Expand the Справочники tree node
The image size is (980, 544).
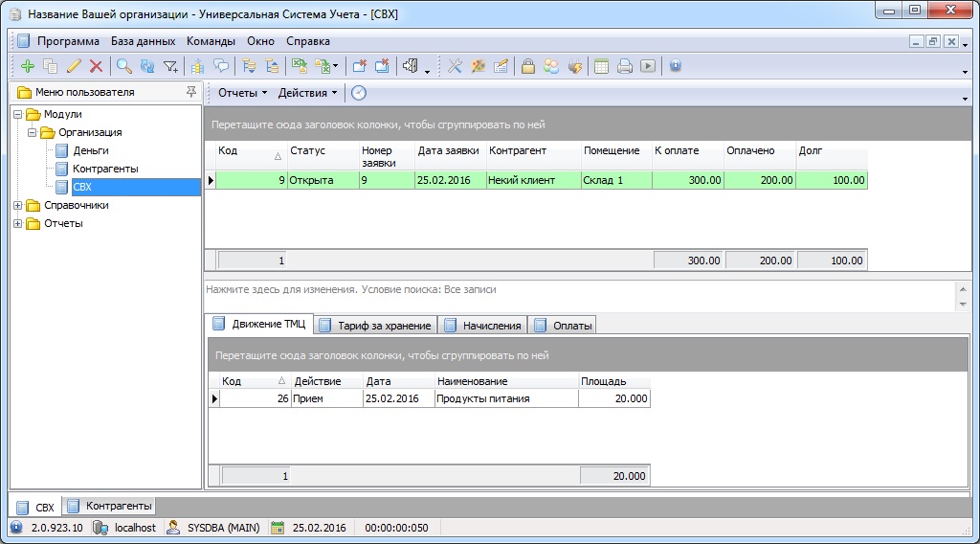(18, 205)
